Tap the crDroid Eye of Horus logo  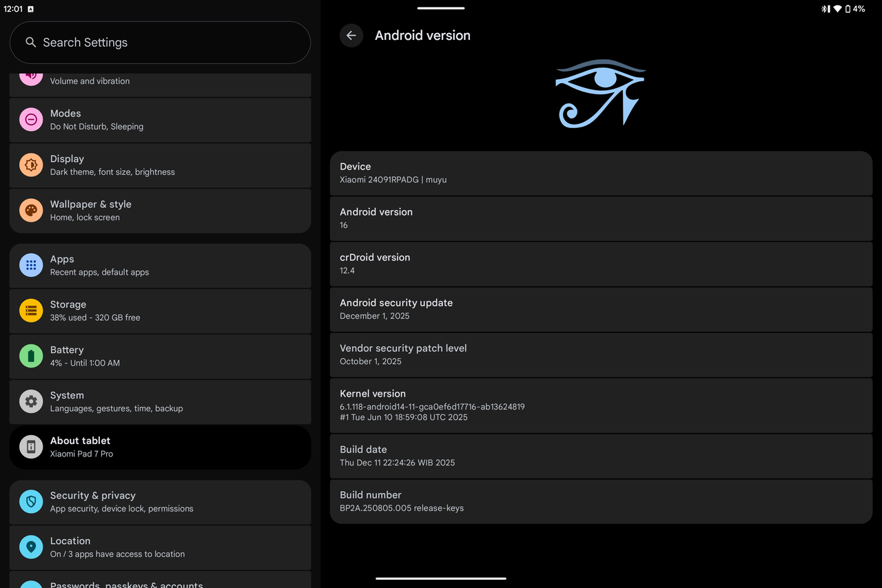tap(600, 94)
